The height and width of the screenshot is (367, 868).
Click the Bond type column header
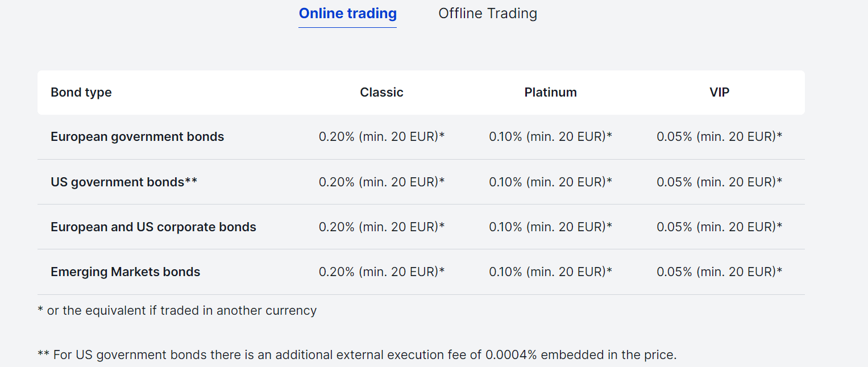tap(81, 93)
